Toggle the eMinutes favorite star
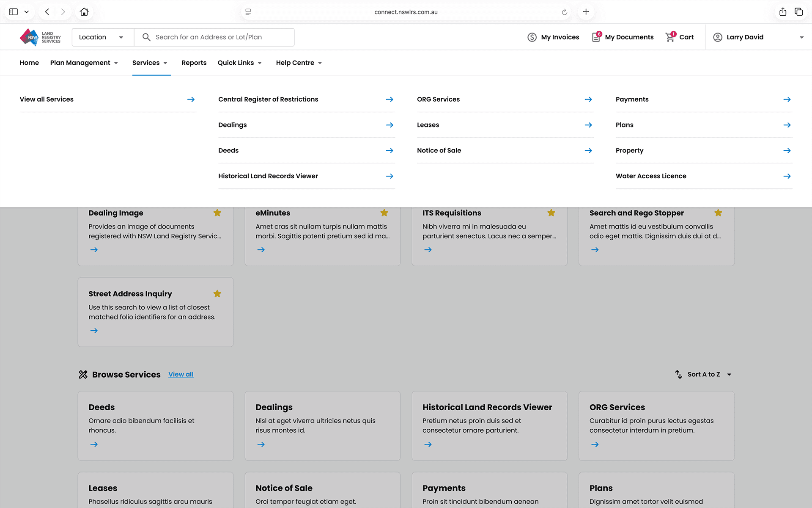Screen dimensions: 812x508 (384, 213)
